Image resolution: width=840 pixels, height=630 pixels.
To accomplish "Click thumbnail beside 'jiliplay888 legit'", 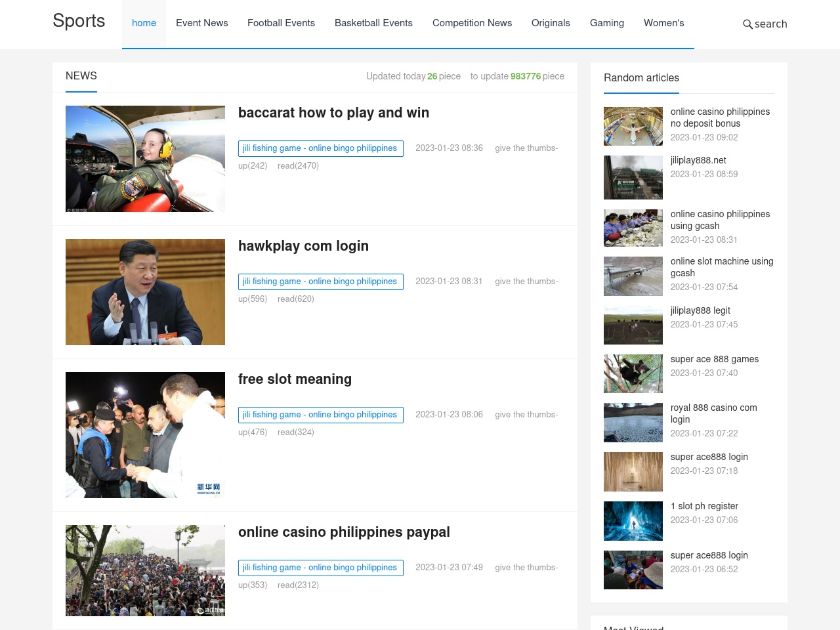I will (633, 325).
